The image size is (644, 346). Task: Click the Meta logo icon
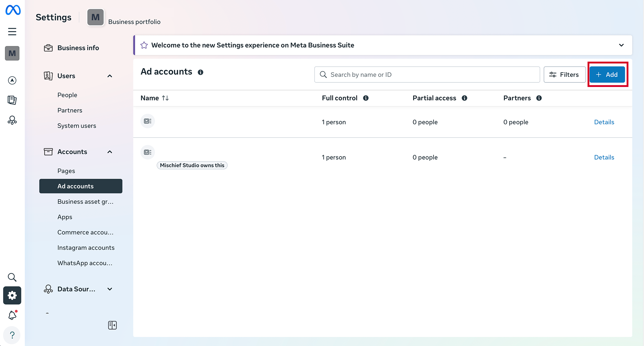pos(13,10)
